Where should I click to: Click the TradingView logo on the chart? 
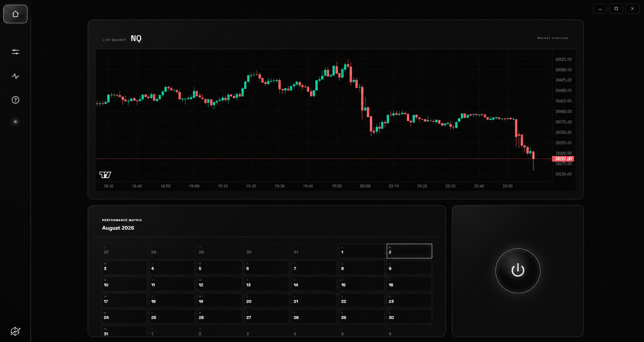(x=105, y=175)
